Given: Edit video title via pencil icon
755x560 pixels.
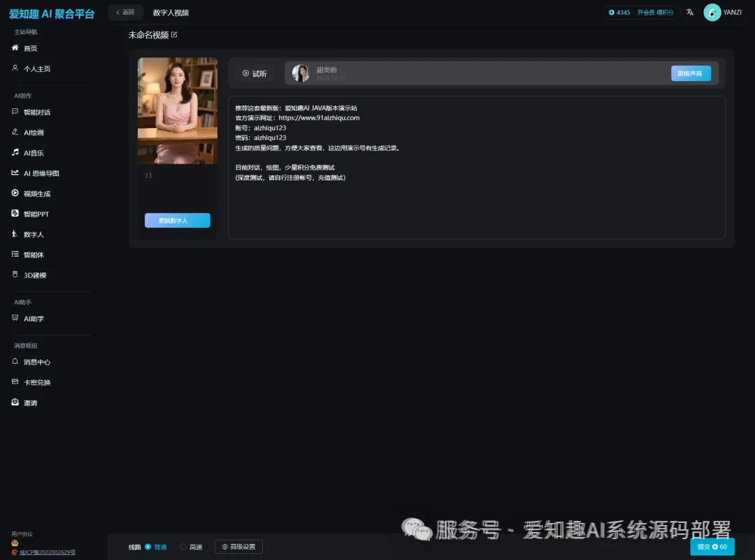Looking at the screenshot, I should point(174,35).
